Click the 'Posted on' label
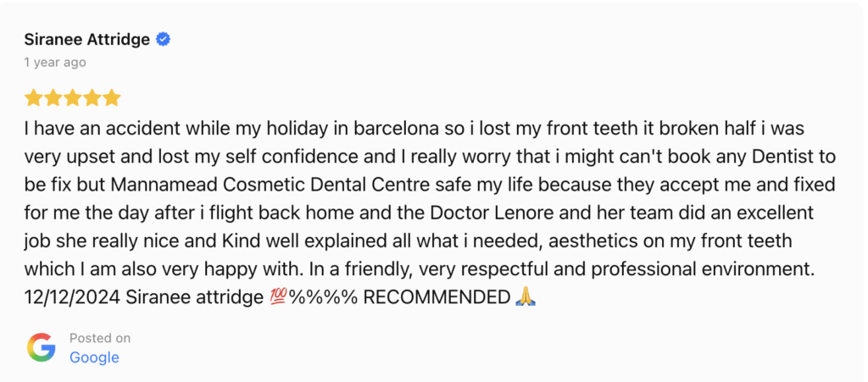Image resolution: width=868 pixels, height=382 pixels. (x=100, y=338)
